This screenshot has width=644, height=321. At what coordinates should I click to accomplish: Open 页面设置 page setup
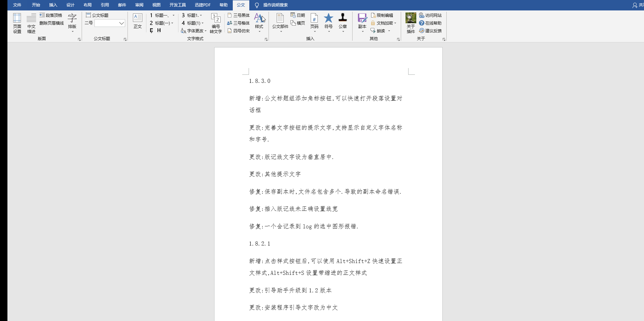tap(17, 23)
